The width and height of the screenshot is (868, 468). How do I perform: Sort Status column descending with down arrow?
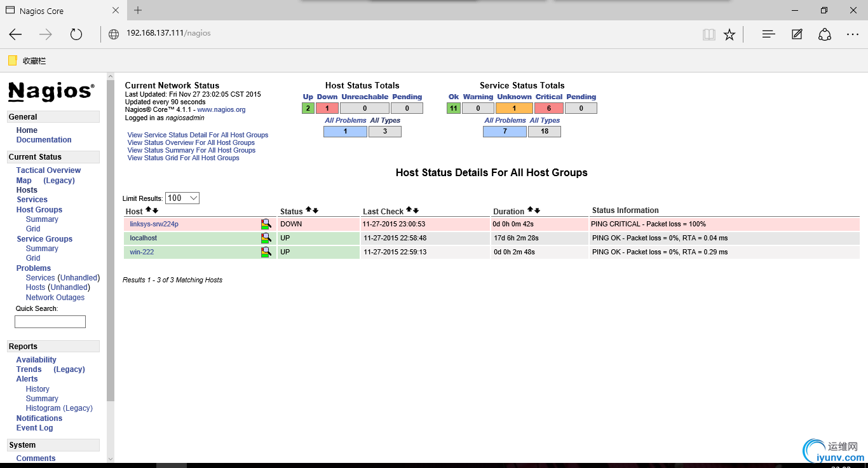[x=315, y=210]
